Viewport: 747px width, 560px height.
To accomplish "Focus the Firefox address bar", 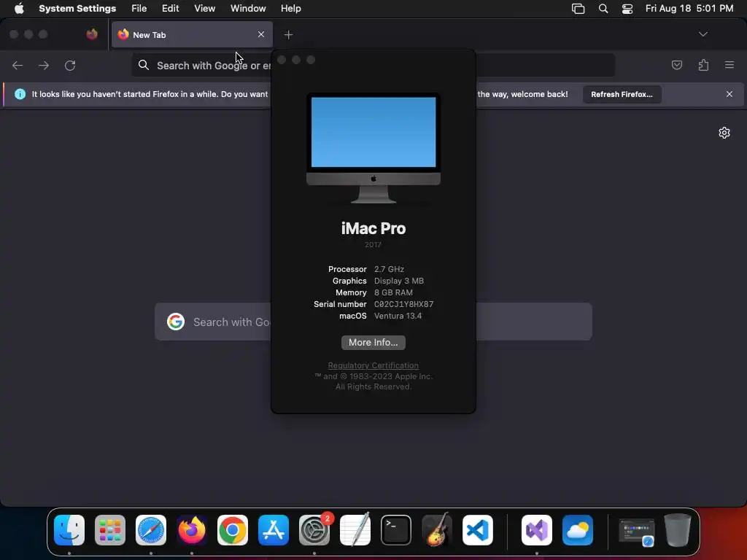I will [373, 65].
